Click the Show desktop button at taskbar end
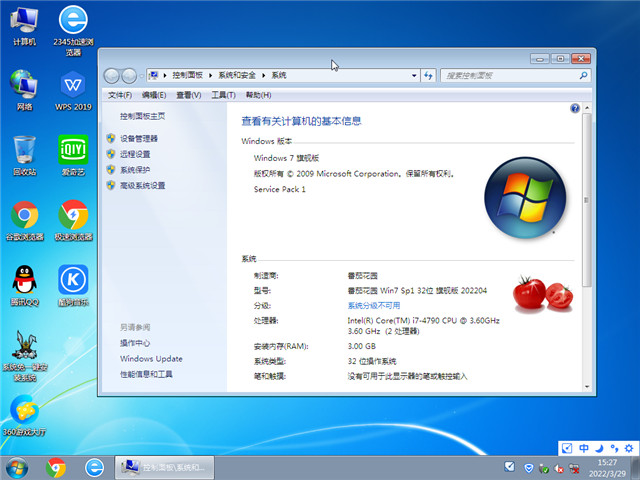The width and height of the screenshot is (640, 480). coord(636,468)
